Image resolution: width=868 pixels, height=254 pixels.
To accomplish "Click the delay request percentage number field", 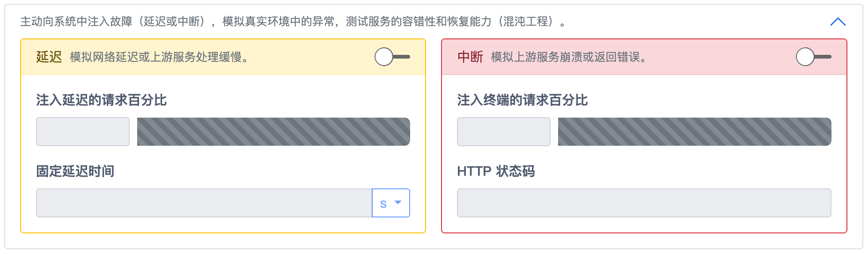I will pyautogui.click(x=83, y=132).
